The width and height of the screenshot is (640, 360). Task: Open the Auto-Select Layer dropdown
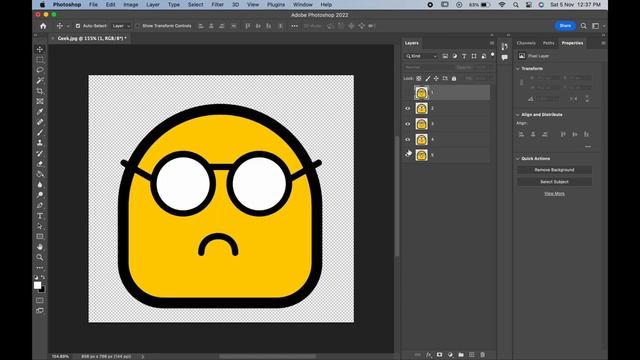tap(121, 26)
